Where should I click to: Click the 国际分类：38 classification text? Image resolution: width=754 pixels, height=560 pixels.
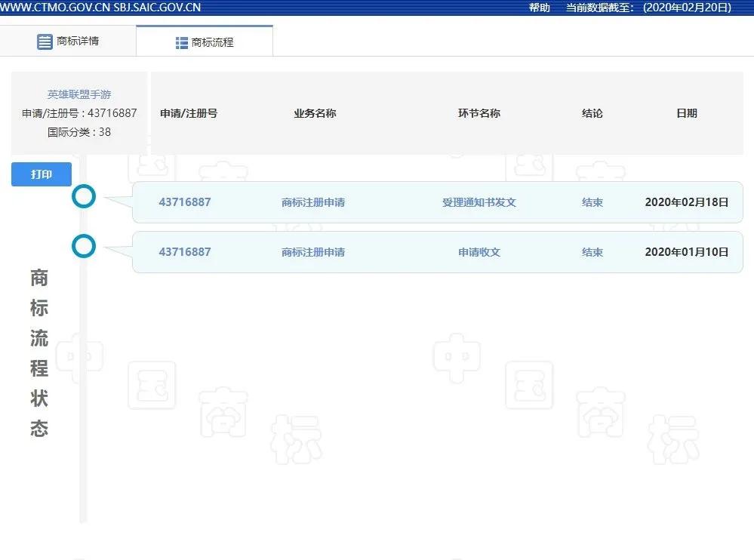(x=79, y=132)
